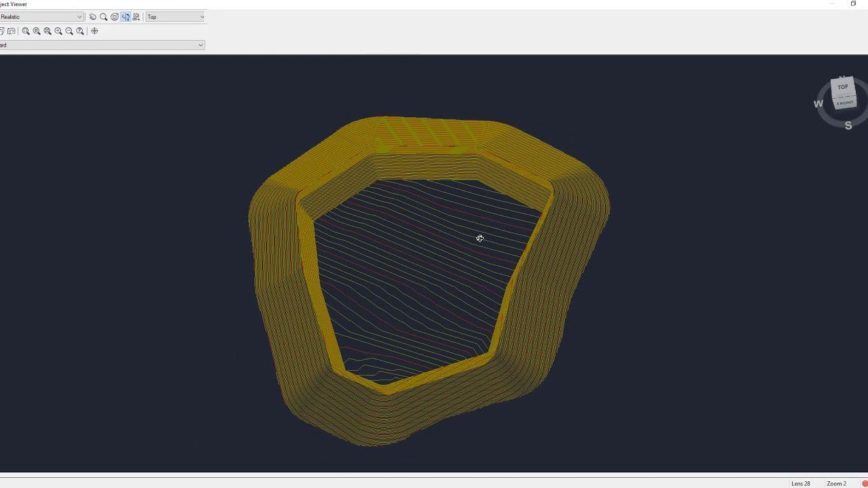Select the Pan hand tool
Screen dimensions: 868x488
pyautogui.click(x=93, y=17)
